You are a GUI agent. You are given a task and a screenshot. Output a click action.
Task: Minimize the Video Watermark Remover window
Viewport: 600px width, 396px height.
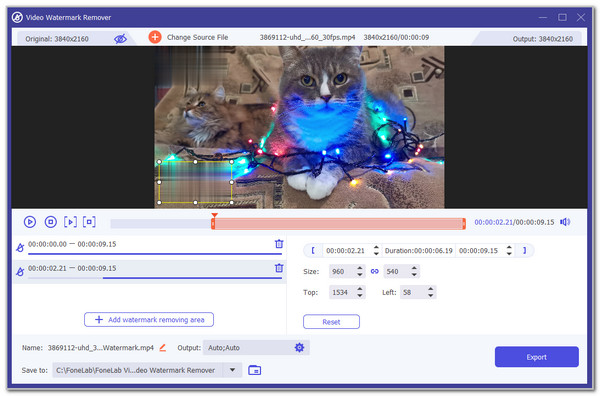click(x=543, y=17)
